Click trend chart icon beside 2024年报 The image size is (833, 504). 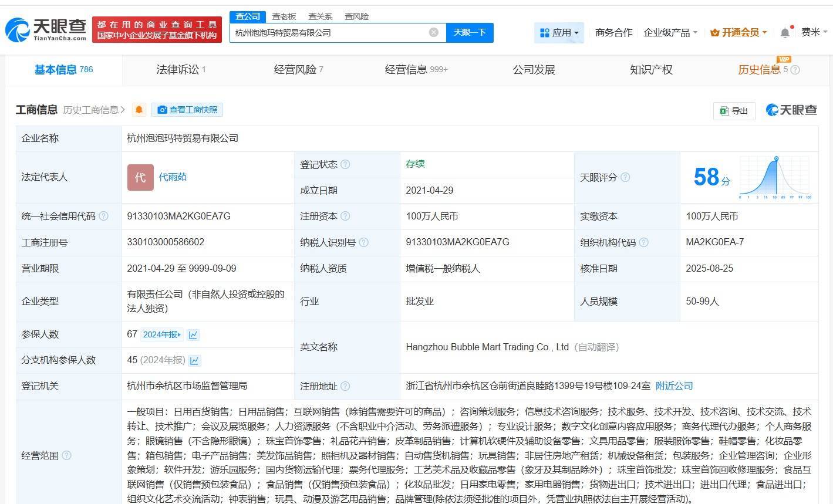[193, 335]
